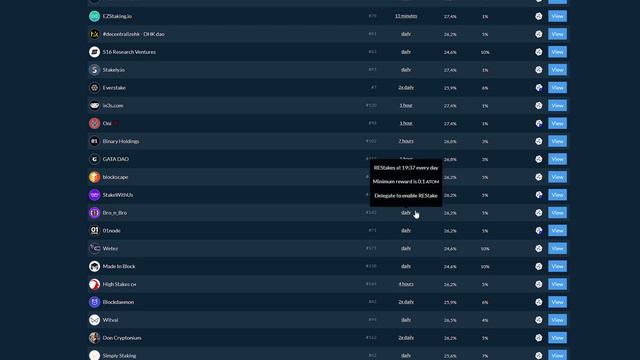This screenshot has height=360, width=640.
Task: Click the StakeWithUs purple logo
Action: click(94, 195)
